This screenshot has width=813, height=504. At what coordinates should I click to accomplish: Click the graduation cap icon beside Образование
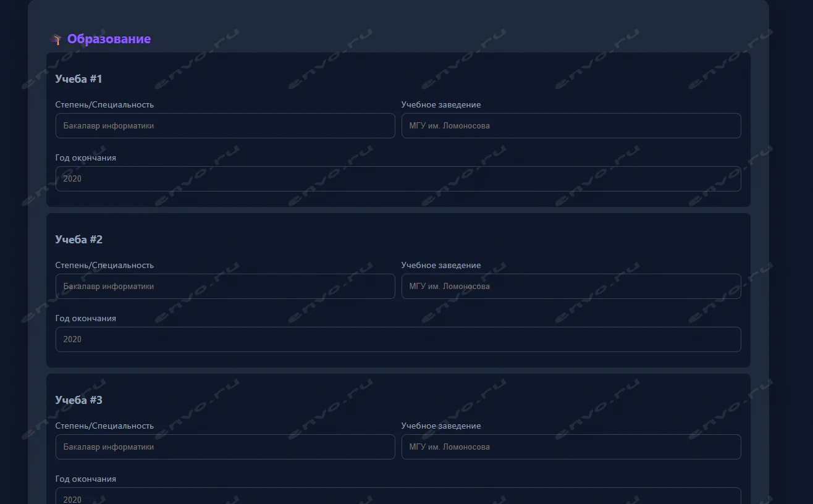tap(57, 40)
